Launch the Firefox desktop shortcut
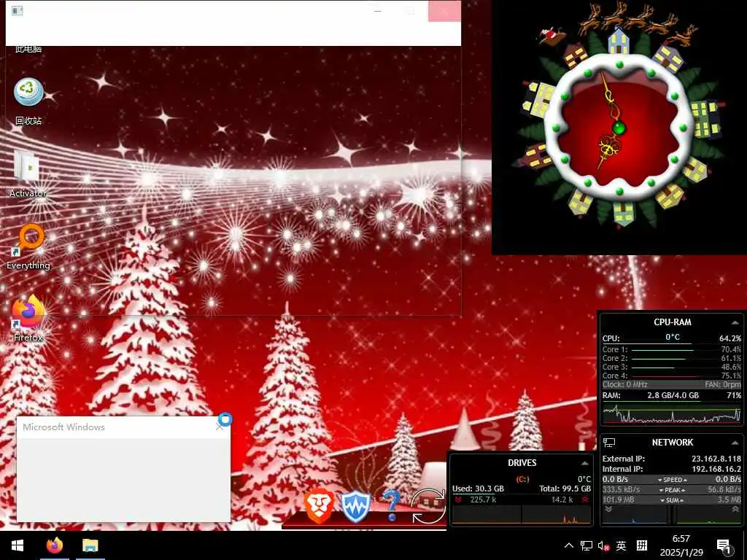 coord(28,318)
